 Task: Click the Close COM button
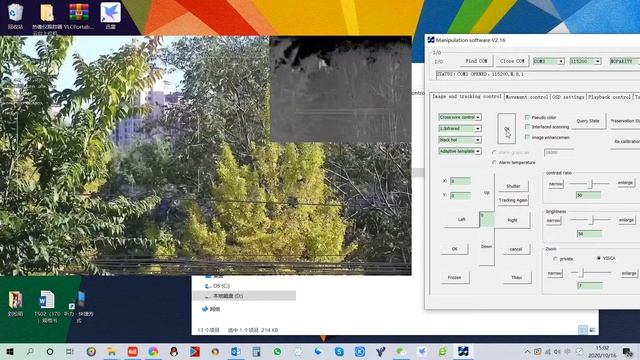coord(512,61)
